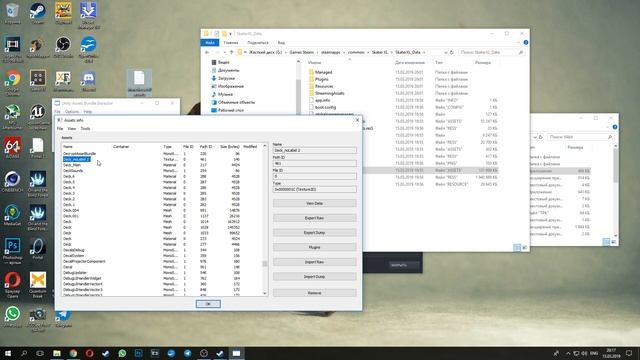Click the Plugins button
This screenshot has width=640, height=360.
pos(314,247)
